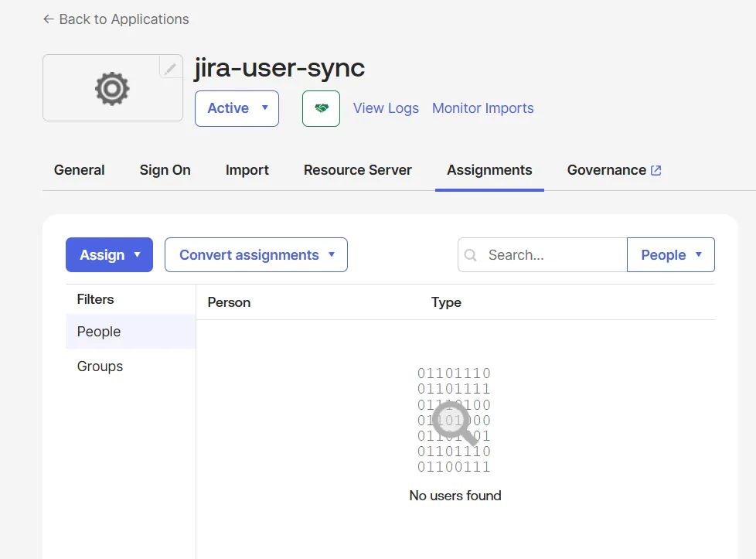Screen dimensions: 756x559
Task: Click the assignments Search field
Action: (x=543, y=254)
